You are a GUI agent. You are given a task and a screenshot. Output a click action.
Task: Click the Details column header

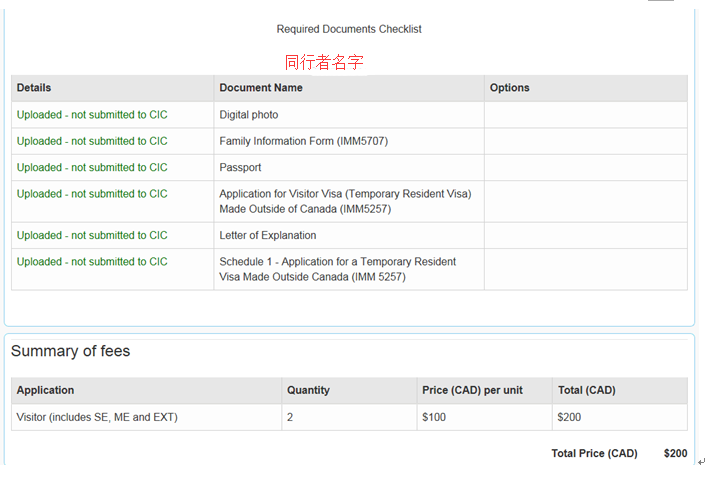coord(34,88)
